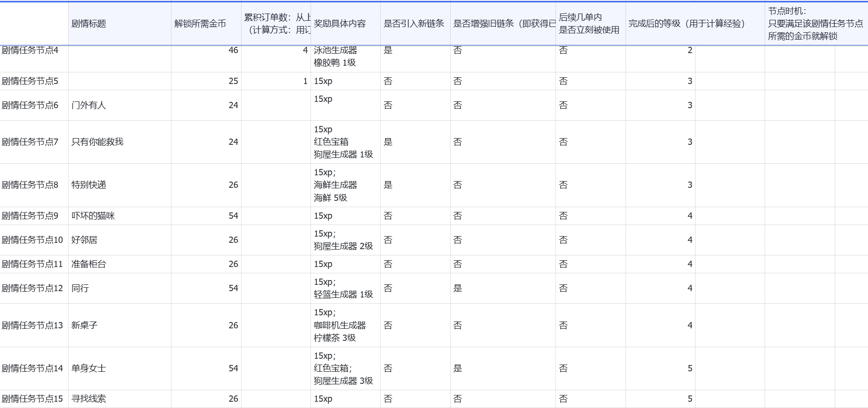
Task: Click the 准备柜台 title cell
Action: [x=119, y=264]
